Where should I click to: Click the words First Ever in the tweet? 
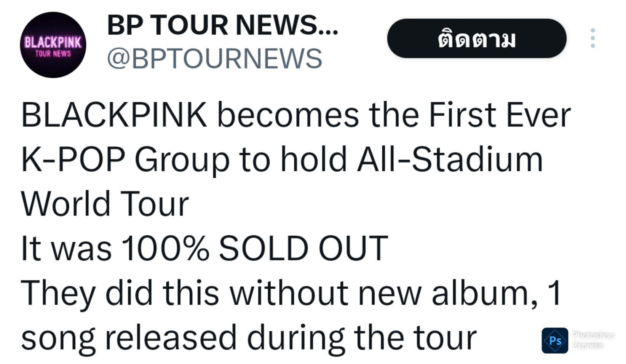499,115
